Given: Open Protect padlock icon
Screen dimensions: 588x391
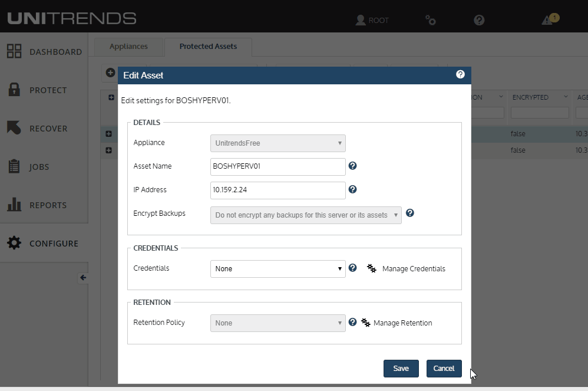Looking at the screenshot, I should 14,89.
